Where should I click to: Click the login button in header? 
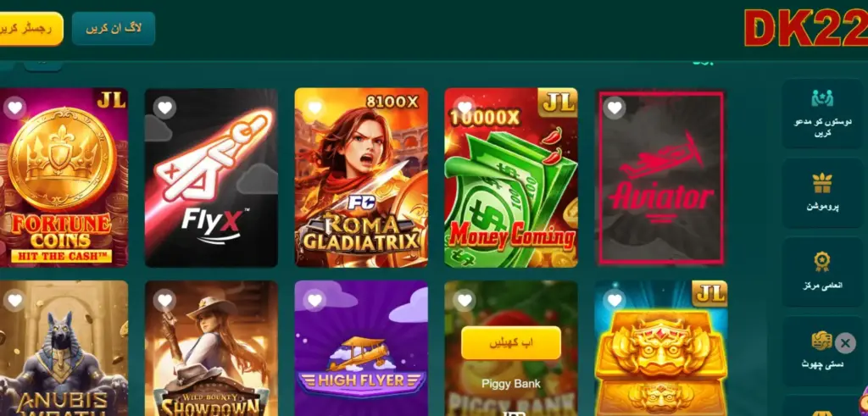point(114,29)
